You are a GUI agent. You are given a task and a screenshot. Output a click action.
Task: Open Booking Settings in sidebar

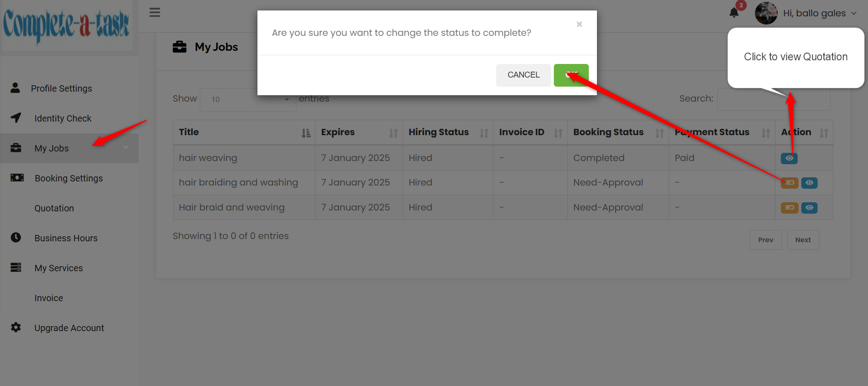point(69,178)
